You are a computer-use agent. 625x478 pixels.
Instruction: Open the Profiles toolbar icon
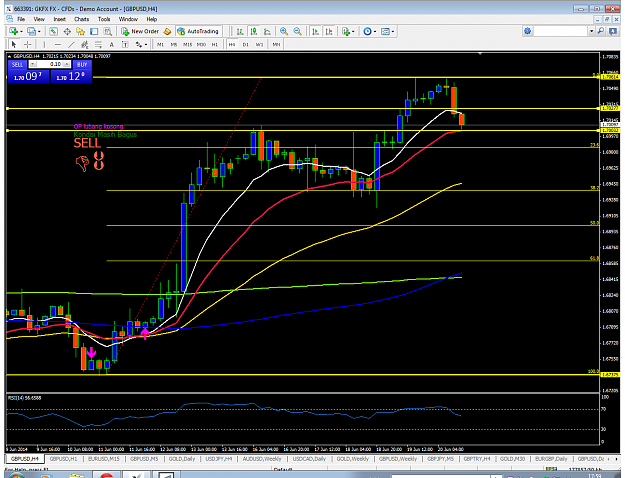(31, 31)
